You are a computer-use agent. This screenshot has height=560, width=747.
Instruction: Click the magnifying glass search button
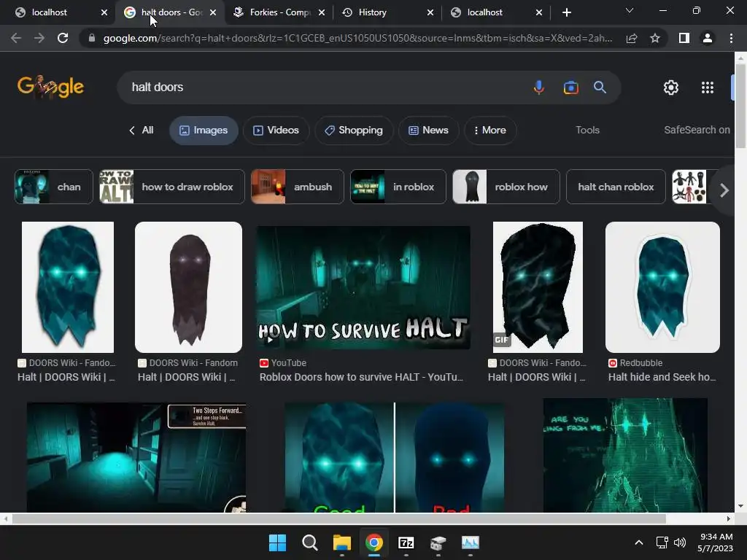tap(600, 87)
